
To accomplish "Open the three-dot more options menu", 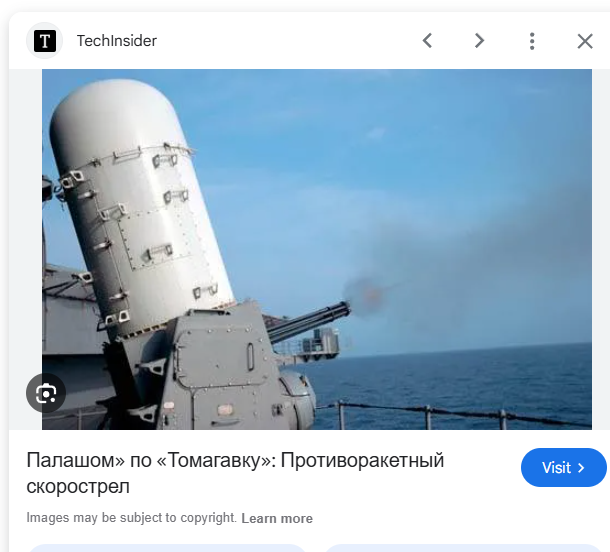I will [x=532, y=41].
